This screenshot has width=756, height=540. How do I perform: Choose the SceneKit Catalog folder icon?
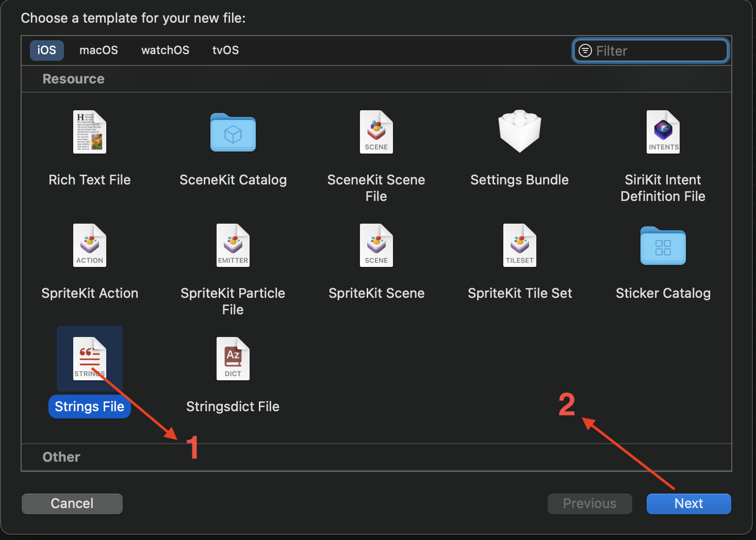pos(233,132)
